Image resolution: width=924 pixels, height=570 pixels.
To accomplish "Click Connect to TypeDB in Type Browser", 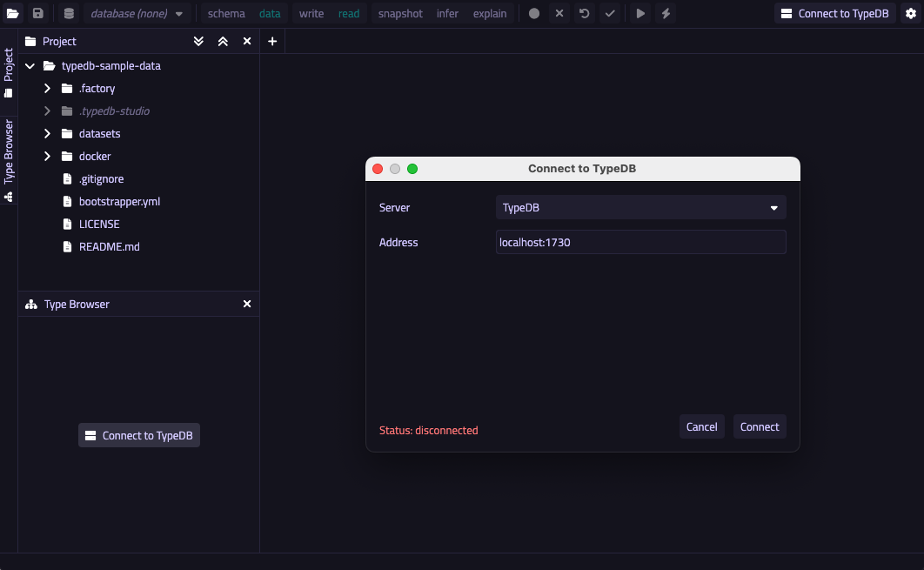I will pyautogui.click(x=139, y=436).
